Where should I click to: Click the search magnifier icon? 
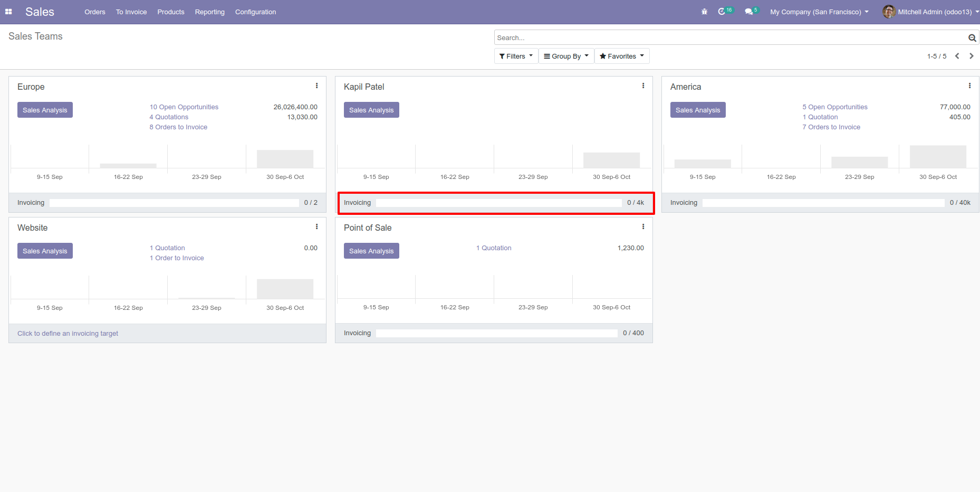(972, 37)
